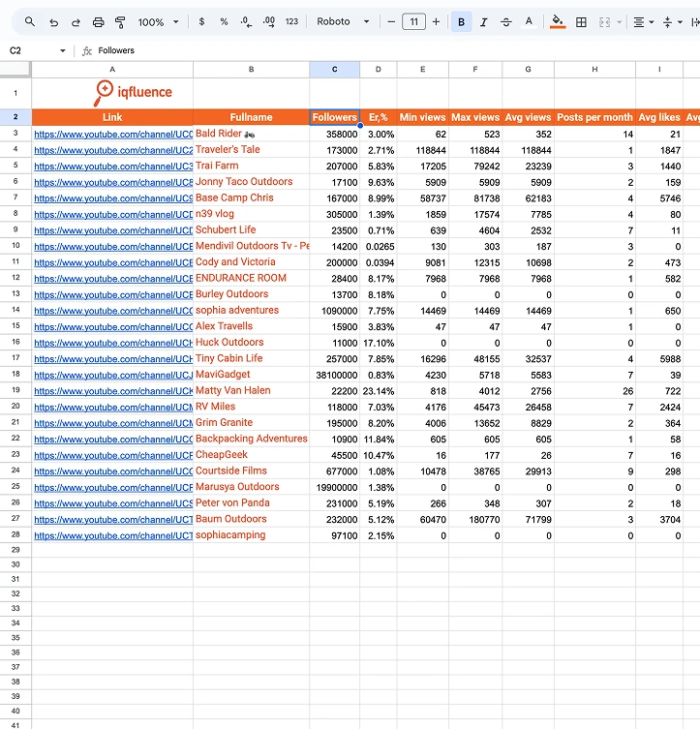Open the sophiacamping YouTube channel link
The width and height of the screenshot is (700, 729).
click(x=113, y=535)
